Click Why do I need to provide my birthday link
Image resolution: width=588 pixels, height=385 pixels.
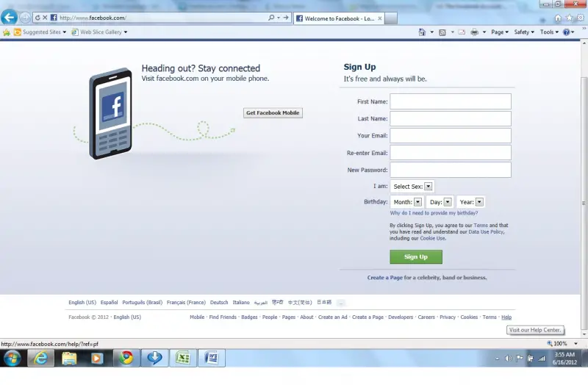click(x=434, y=213)
